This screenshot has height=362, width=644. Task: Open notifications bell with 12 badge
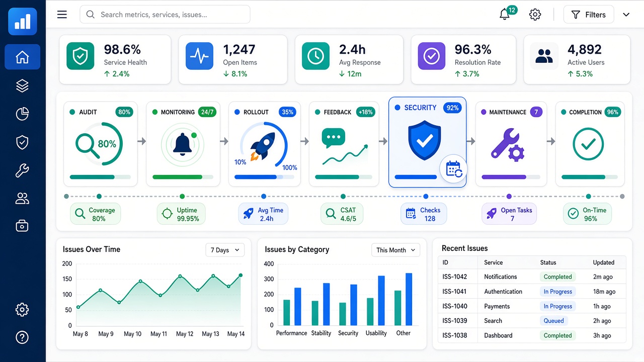505,14
